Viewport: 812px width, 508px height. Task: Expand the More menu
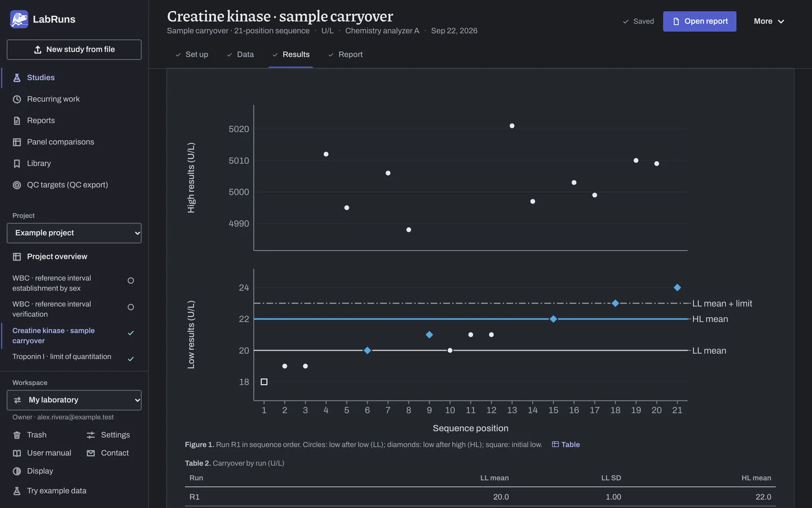[769, 21]
